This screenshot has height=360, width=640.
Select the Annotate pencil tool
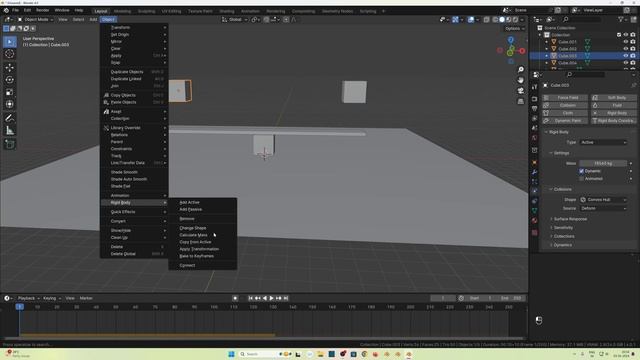(x=10, y=118)
